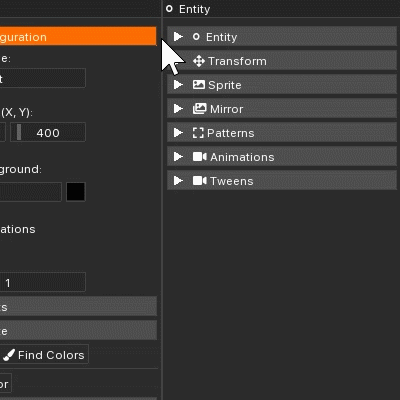This screenshot has height=400, width=400.
Task: Click the Sprite image icon
Action: 199,85
